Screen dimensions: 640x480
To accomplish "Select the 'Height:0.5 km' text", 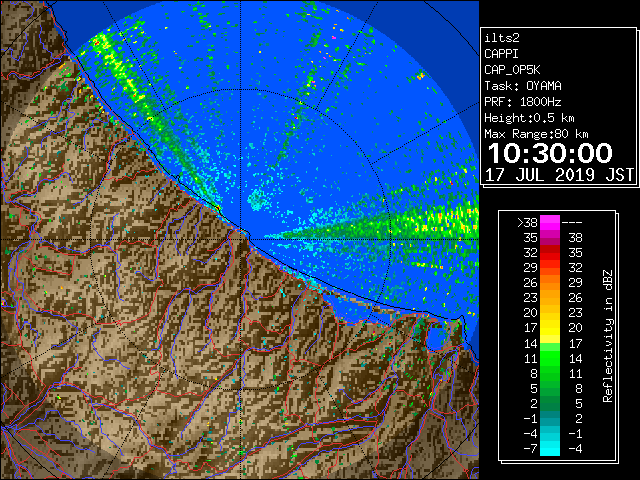I will click(x=529, y=118).
